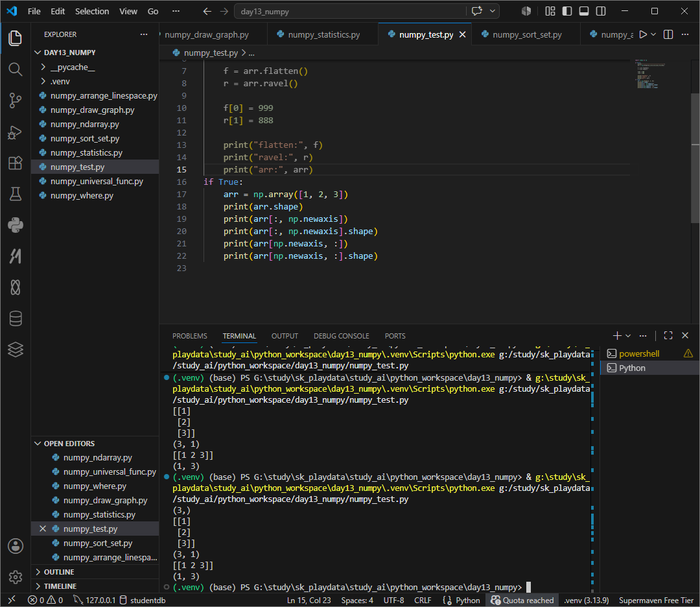Open the remote window indicator
This screenshot has height=607, width=700.
12,600
